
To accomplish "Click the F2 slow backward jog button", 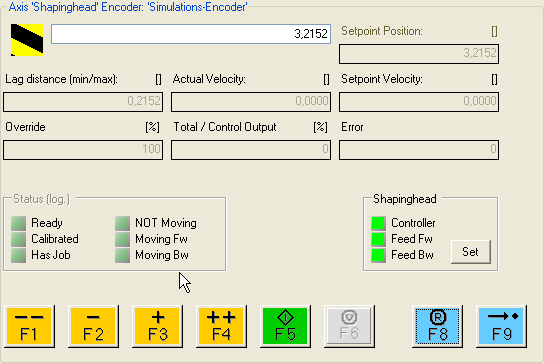I will coord(93,326).
